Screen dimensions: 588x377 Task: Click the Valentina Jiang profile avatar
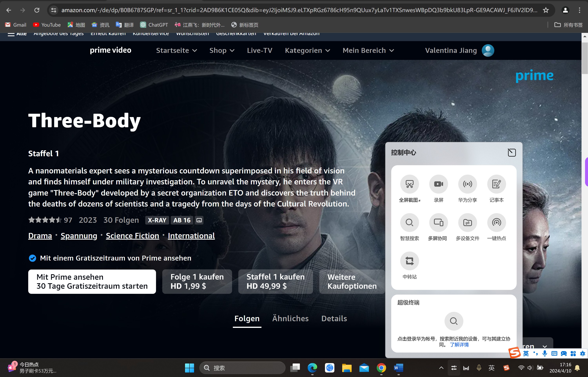point(488,51)
